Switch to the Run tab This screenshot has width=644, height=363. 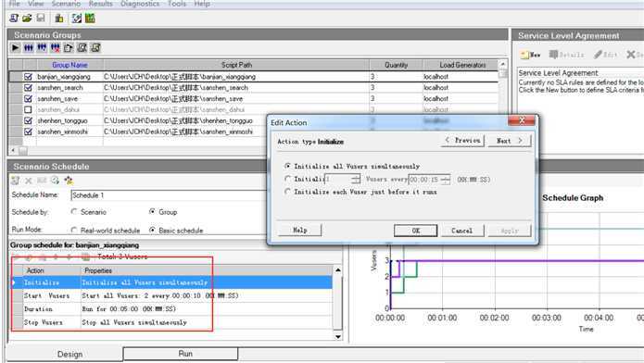click(x=181, y=354)
